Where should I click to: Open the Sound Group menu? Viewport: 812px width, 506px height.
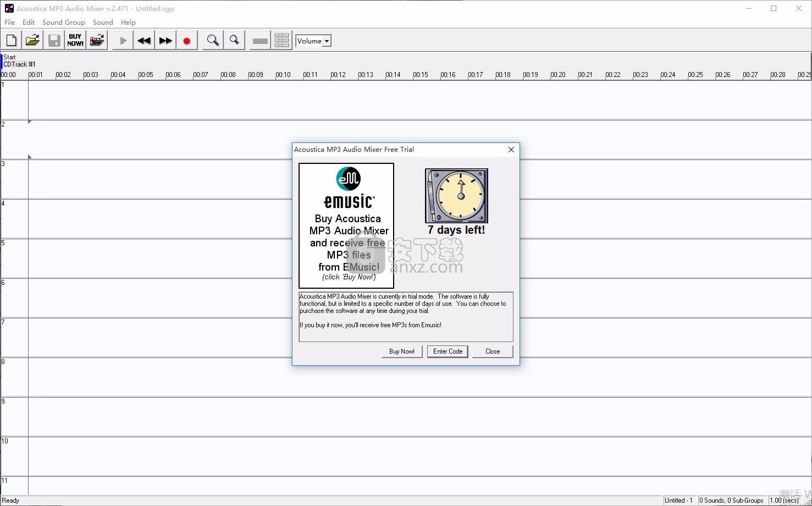(64, 23)
